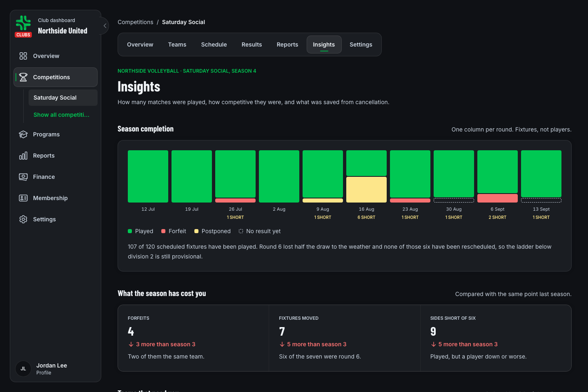The height and width of the screenshot is (392, 588).
Task: Open the JL profile avatar
Action: pyautogui.click(x=23, y=369)
